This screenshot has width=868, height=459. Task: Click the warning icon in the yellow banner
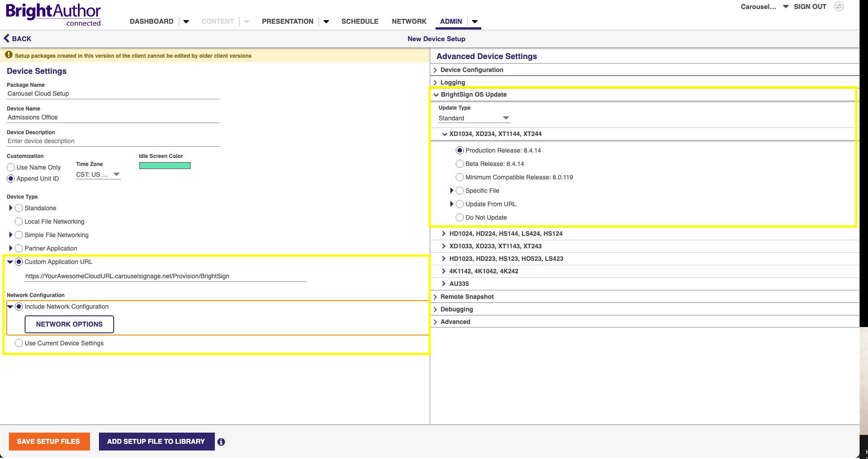9,55
